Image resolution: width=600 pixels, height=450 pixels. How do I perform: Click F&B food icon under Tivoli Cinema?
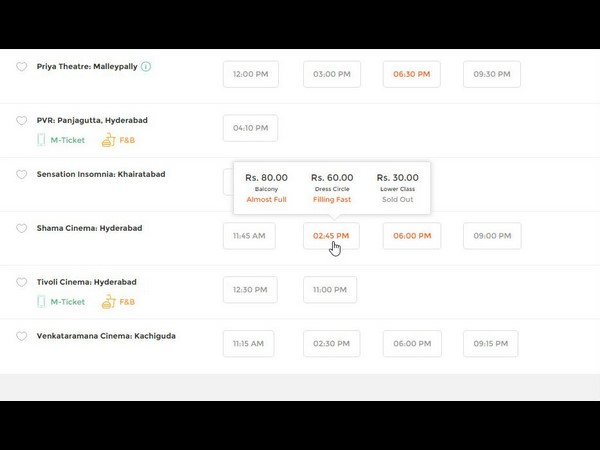pyautogui.click(x=109, y=301)
